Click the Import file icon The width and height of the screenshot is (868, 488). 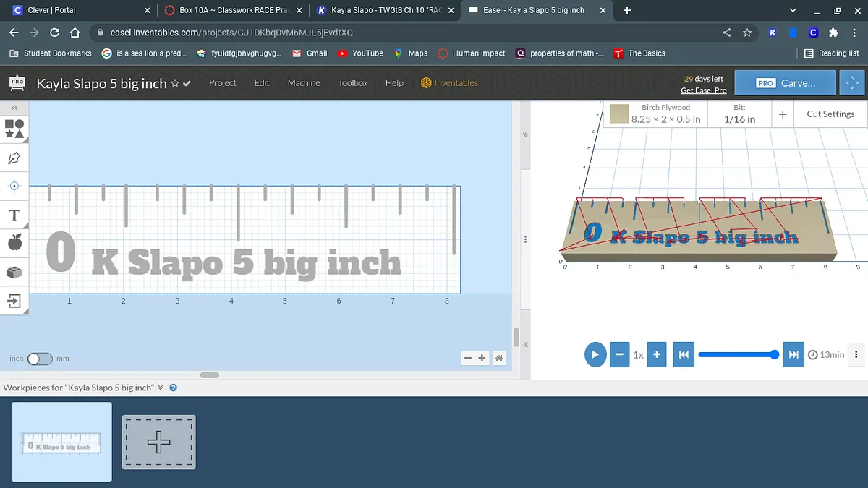point(14,300)
